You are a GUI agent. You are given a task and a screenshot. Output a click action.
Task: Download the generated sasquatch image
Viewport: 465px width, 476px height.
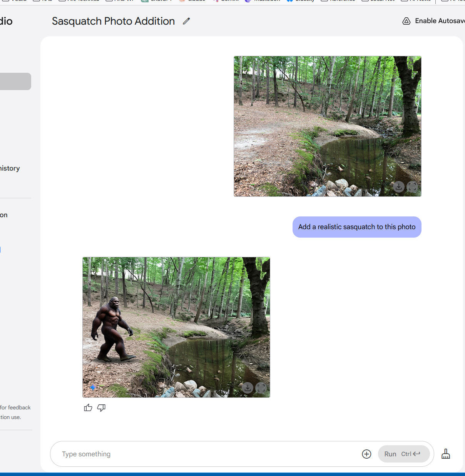(x=248, y=388)
